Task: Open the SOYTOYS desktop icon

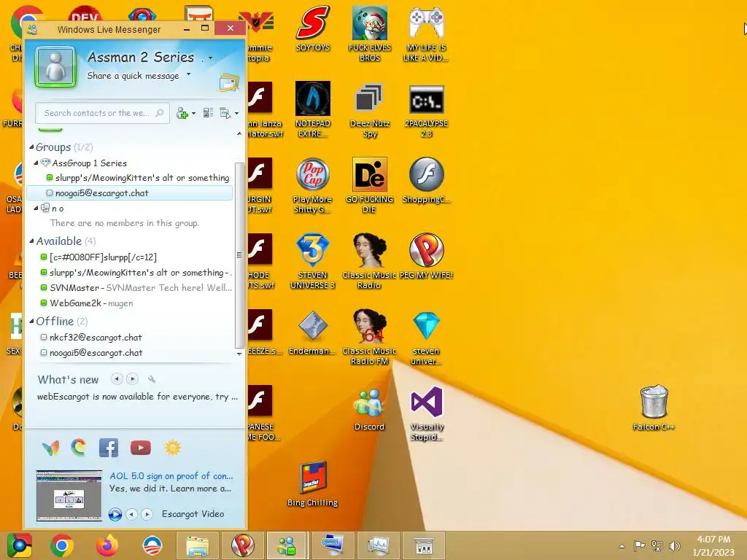Action: point(312,28)
